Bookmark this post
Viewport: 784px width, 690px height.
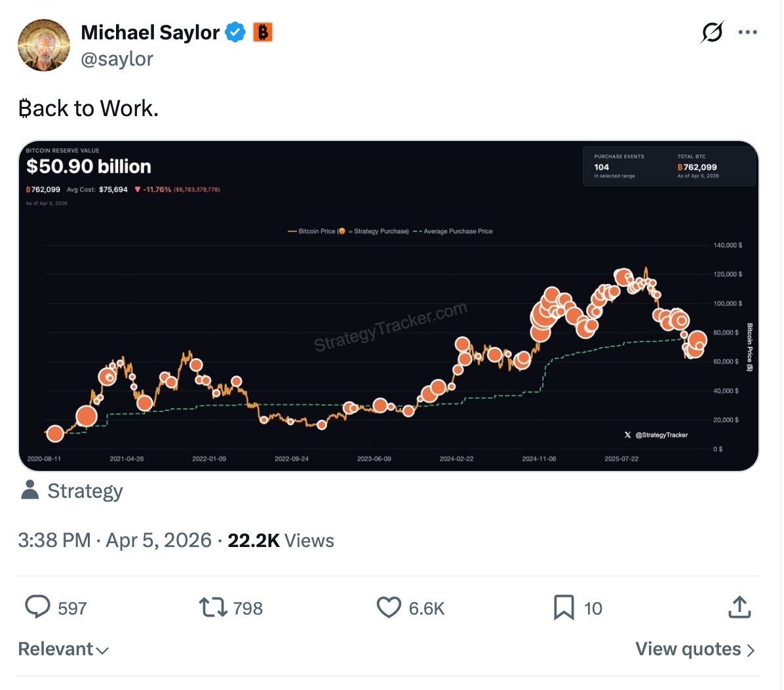tap(564, 607)
